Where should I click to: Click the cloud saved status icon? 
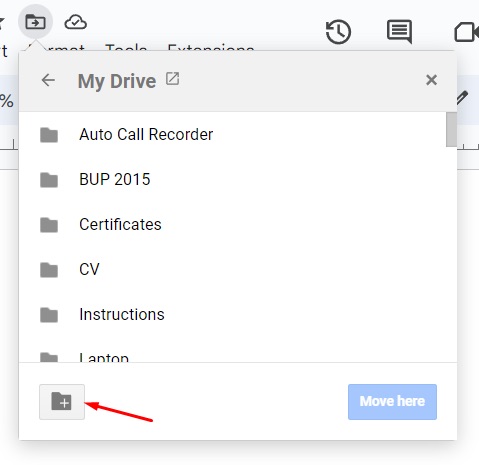76,22
